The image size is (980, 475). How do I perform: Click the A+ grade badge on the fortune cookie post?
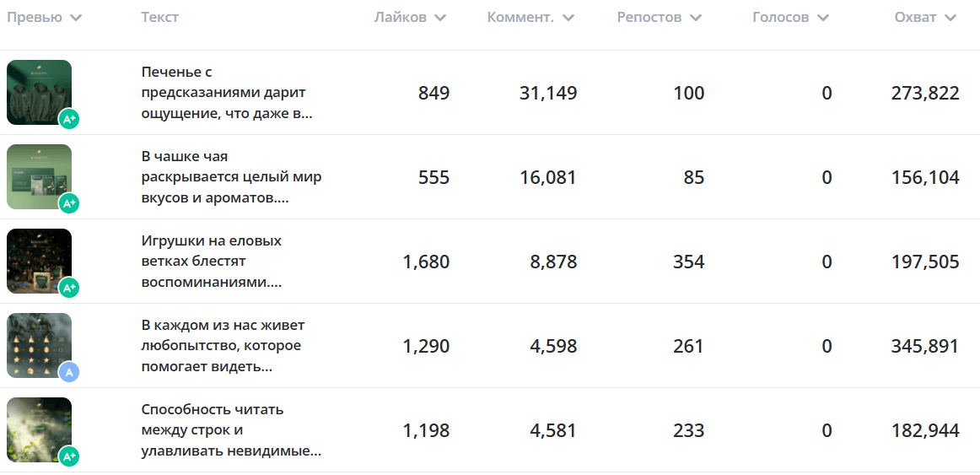pos(69,119)
